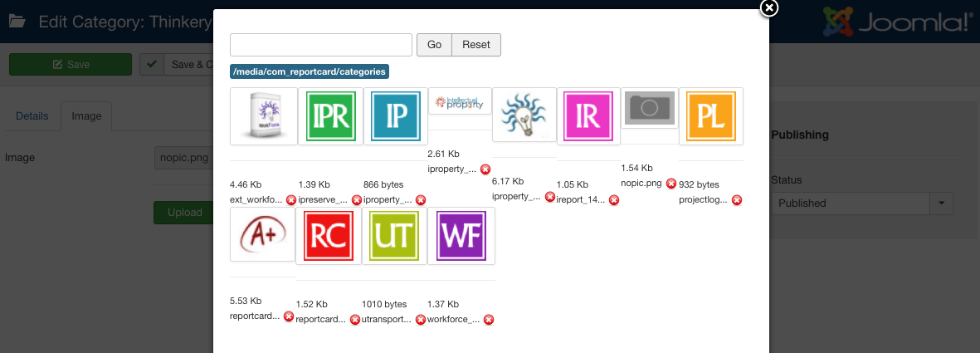This screenshot has width=980, height=353.
Task: Click the nopic.png image field
Action: [x=184, y=158]
